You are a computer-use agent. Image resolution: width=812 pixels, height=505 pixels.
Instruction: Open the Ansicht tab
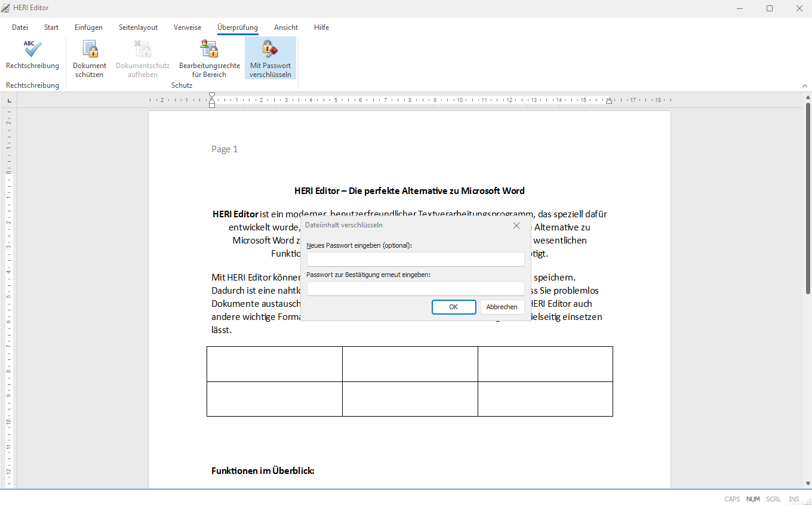pyautogui.click(x=286, y=27)
